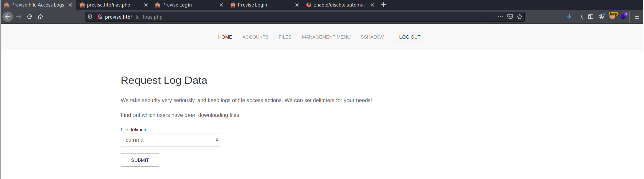Screen dimensions: 644x179
Task: Toggle the sidebar view icon
Action: [591, 17]
